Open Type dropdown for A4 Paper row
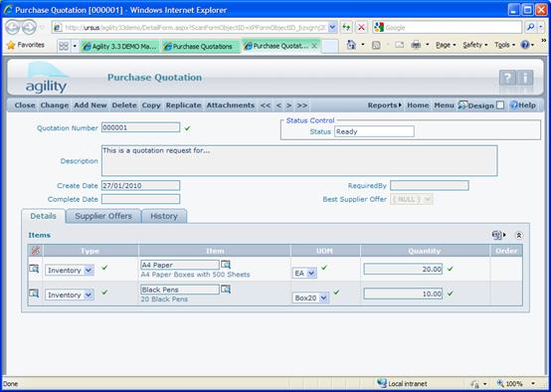551x392 pixels. click(89, 271)
